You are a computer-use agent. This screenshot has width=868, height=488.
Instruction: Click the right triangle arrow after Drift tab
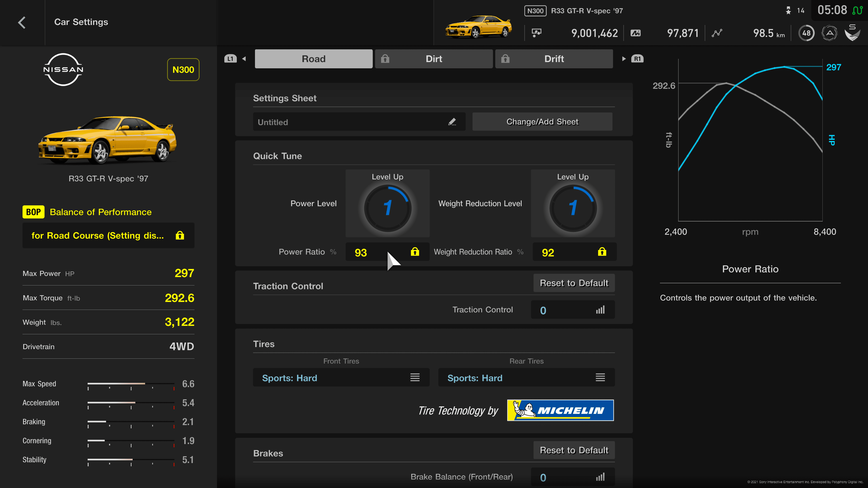pos(624,59)
